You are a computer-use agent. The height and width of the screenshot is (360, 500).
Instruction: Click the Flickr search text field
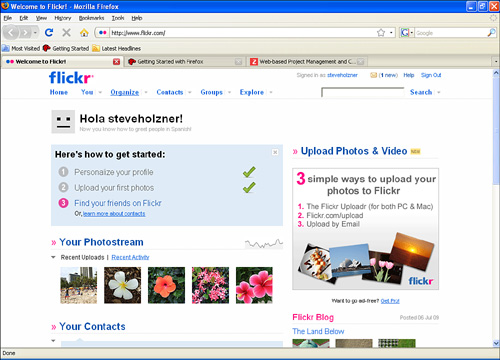point(363,92)
